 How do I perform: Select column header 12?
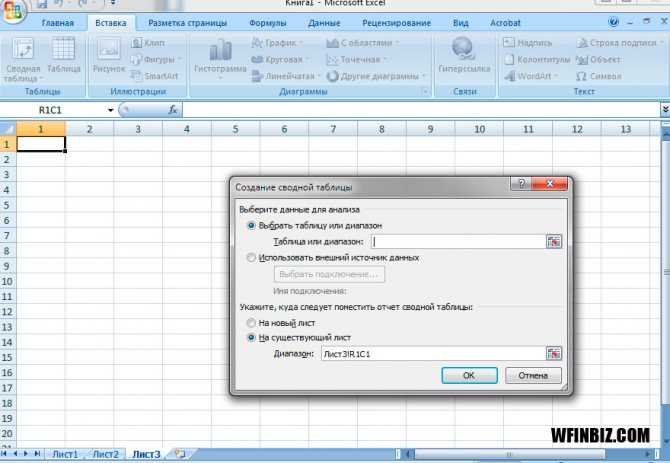click(x=577, y=129)
